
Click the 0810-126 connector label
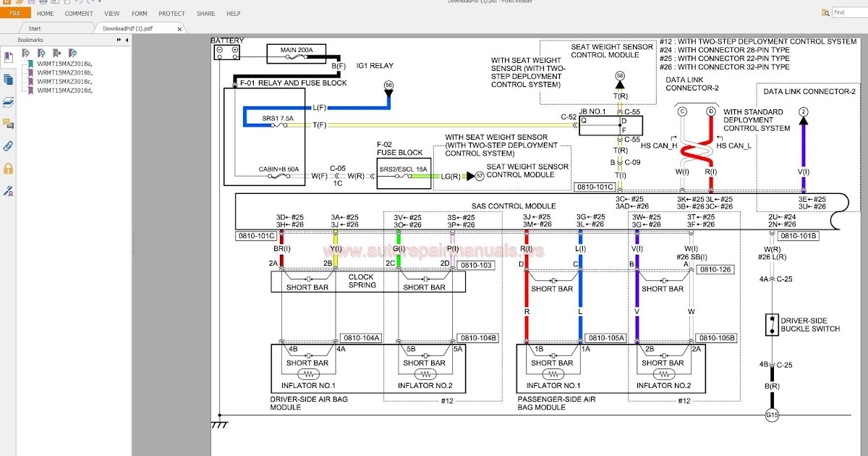tap(714, 269)
